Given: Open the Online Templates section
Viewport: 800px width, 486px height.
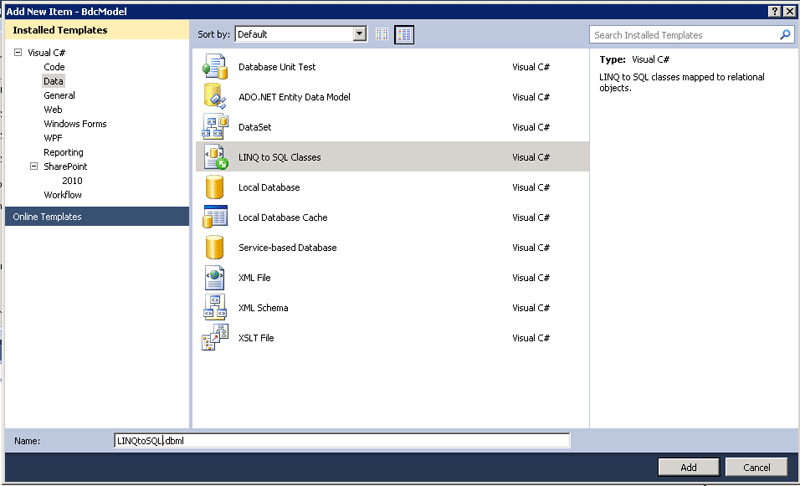Looking at the screenshot, I should (x=97, y=216).
